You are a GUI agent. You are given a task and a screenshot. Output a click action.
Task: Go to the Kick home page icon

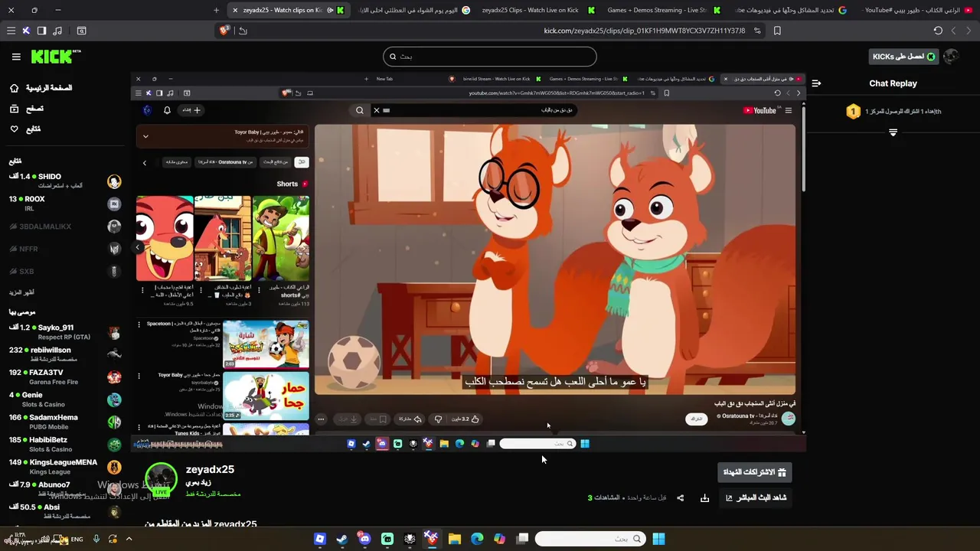(x=14, y=88)
